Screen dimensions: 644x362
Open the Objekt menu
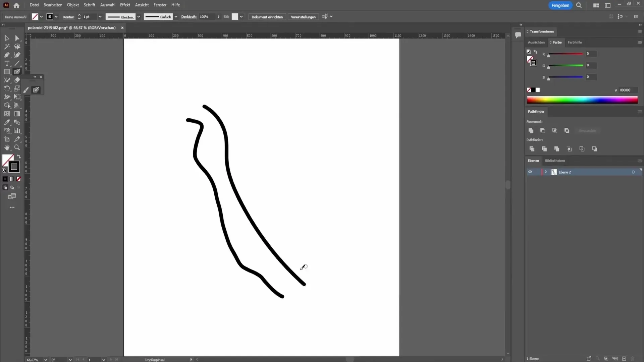[x=73, y=5]
